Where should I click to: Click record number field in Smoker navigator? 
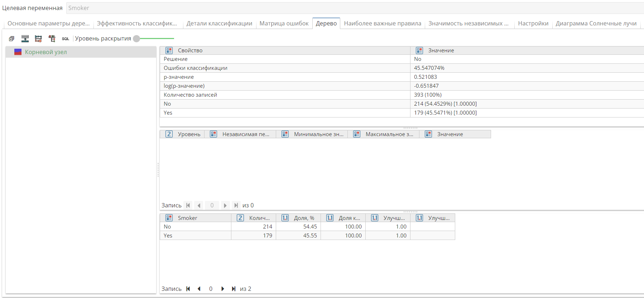coord(211,289)
